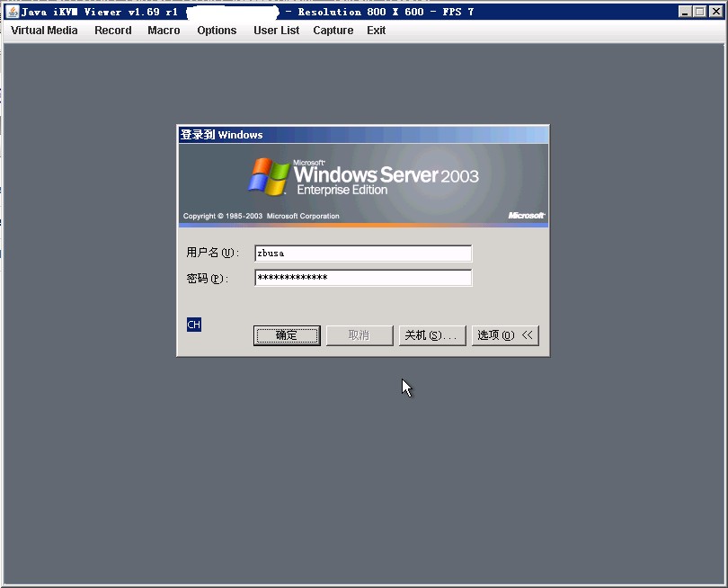The width and height of the screenshot is (728, 588).
Task: Click the Exit menu item
Action: click(376, 31)
